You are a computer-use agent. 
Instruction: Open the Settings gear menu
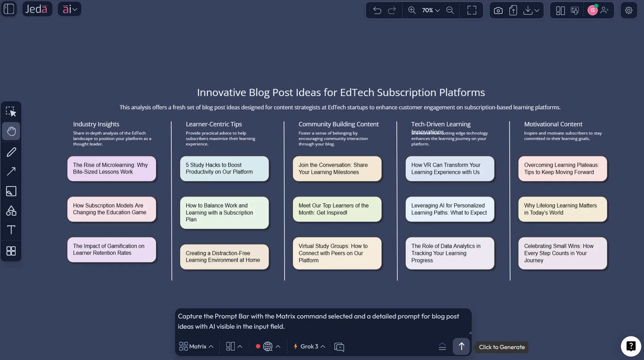click(629, 10)
